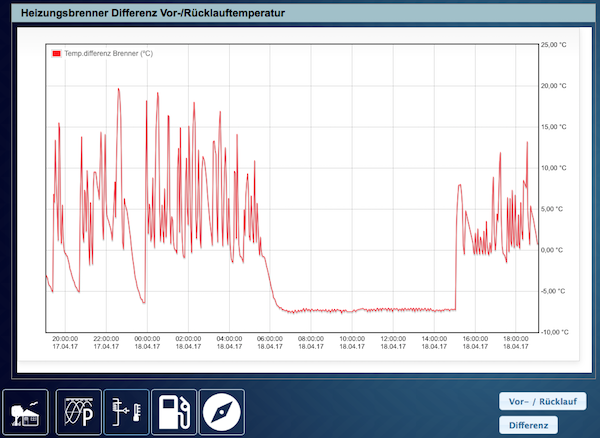Click the 10:00:00 18.04.17 time label

[x=352, y=343]
